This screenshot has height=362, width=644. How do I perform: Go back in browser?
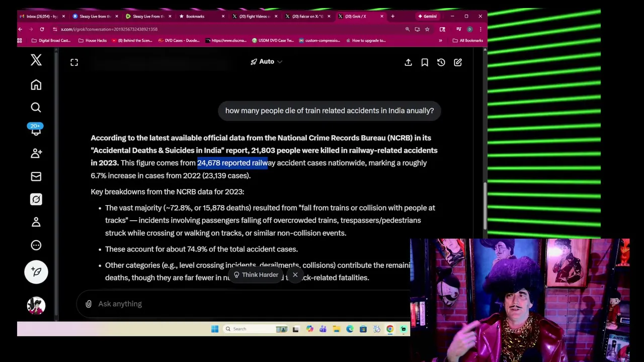(20, 29)
